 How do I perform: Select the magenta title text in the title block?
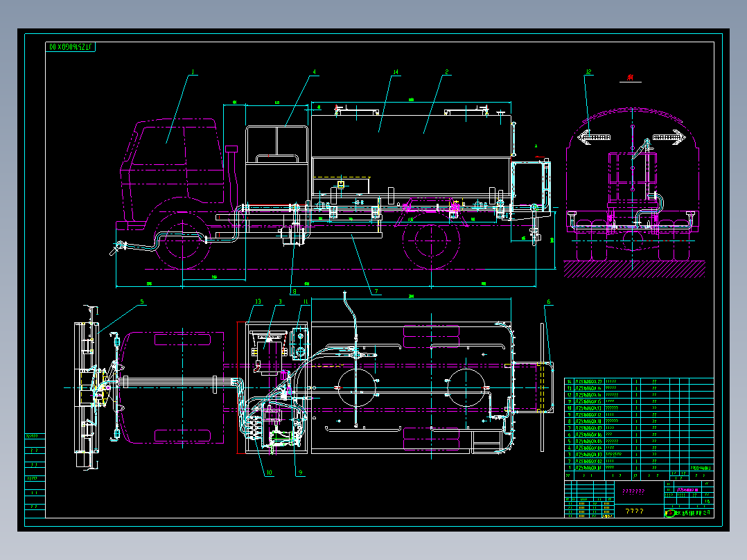[x=633, y=491]
